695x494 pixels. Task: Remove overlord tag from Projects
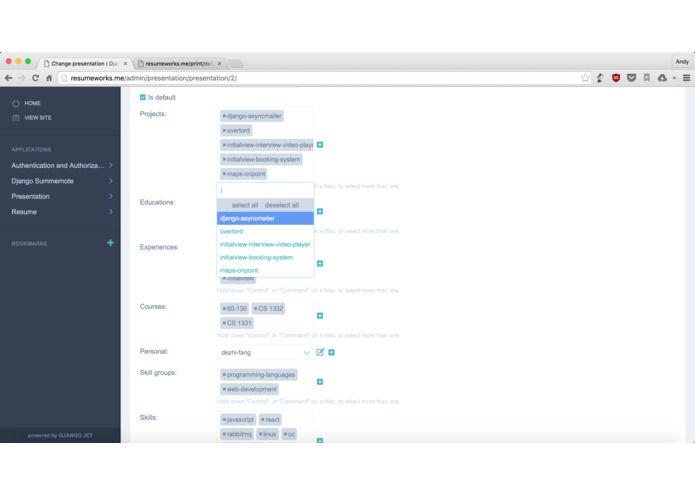pos(224,131)
